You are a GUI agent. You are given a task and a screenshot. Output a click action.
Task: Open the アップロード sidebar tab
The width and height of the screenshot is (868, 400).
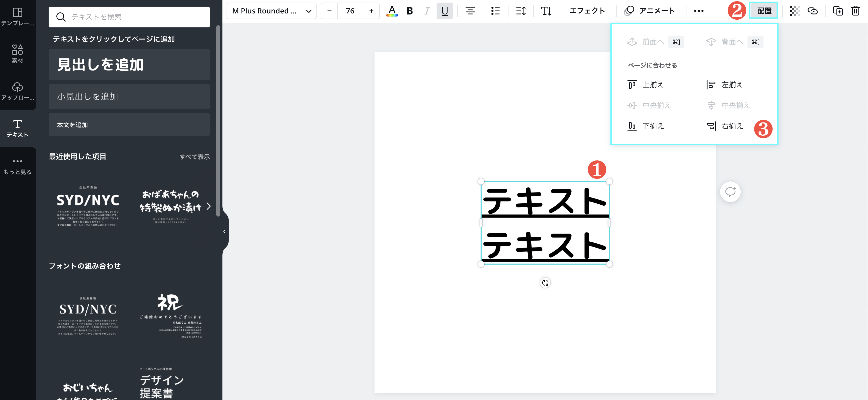click(18, 91)
